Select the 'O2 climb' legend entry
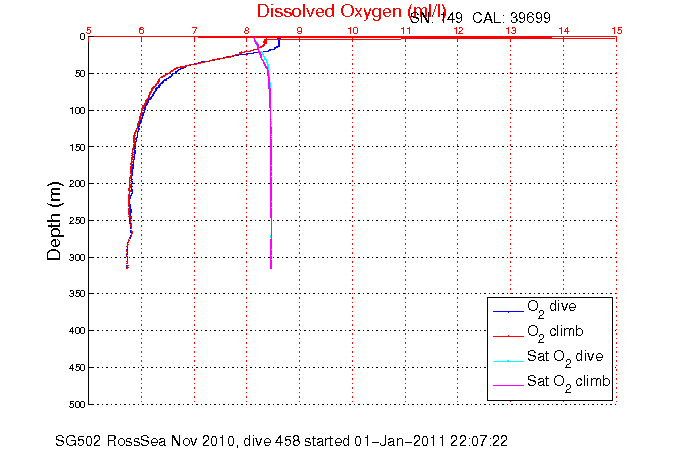This screenshot has height=454, width=681. click(x=539, y=333)
